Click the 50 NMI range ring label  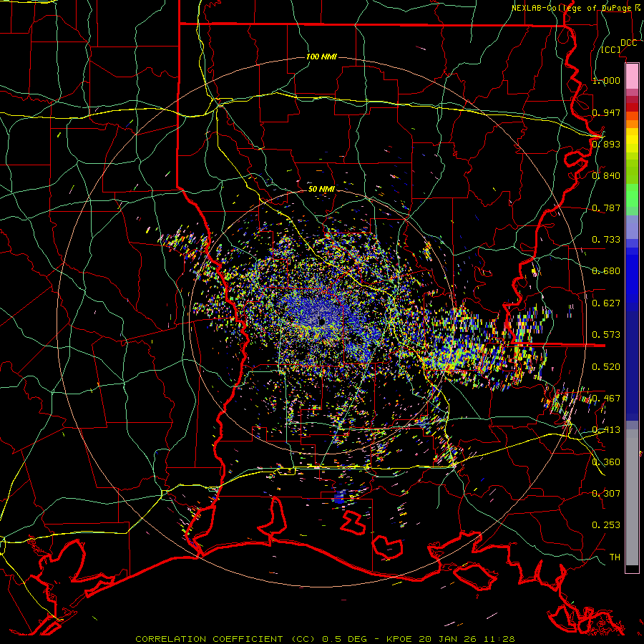click(321, 189)
